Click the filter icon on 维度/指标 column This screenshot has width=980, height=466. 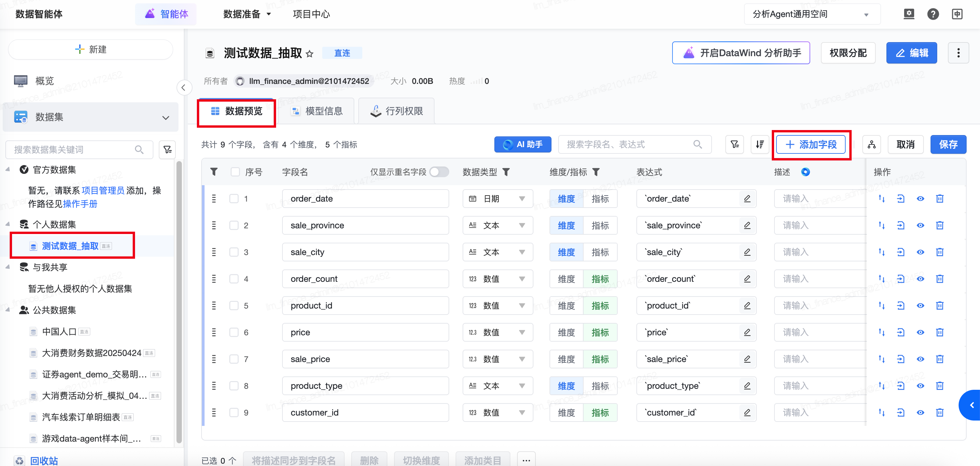pos(596,172)
